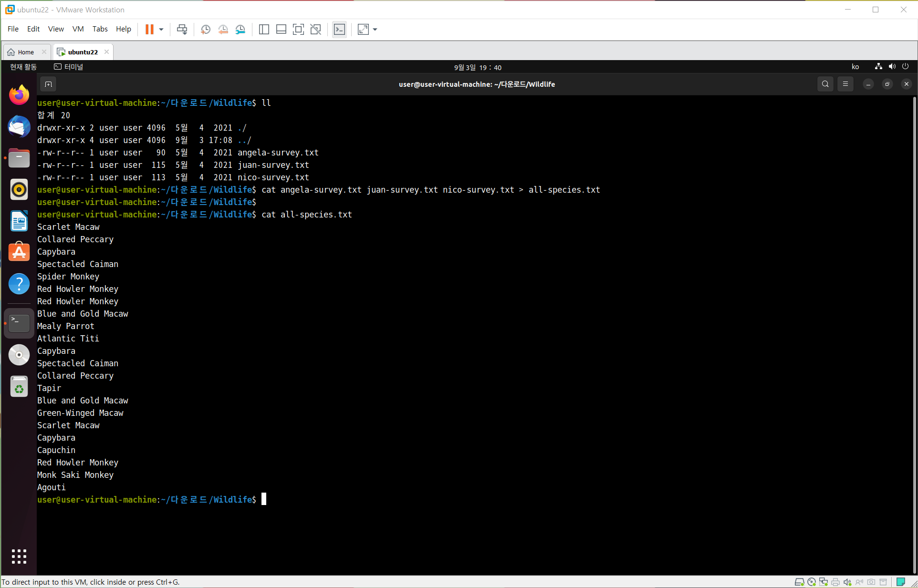Expand the stretch guest dropdown arrow
Screen dimensions: 918x588
coord(375,30)
